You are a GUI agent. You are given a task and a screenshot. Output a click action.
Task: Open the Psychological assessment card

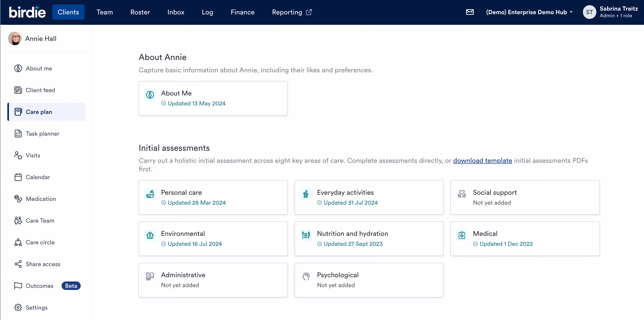click(369, 280)
